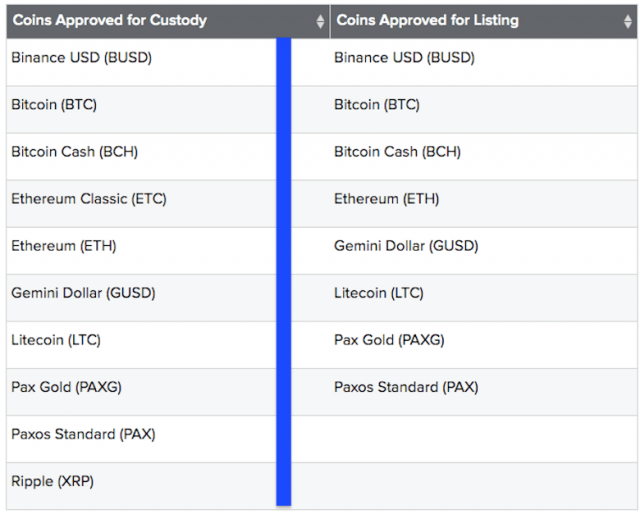The image size is (640, 514).
Task: Click Paxos Standard (PAX) in Custody column
Action: 83,434
